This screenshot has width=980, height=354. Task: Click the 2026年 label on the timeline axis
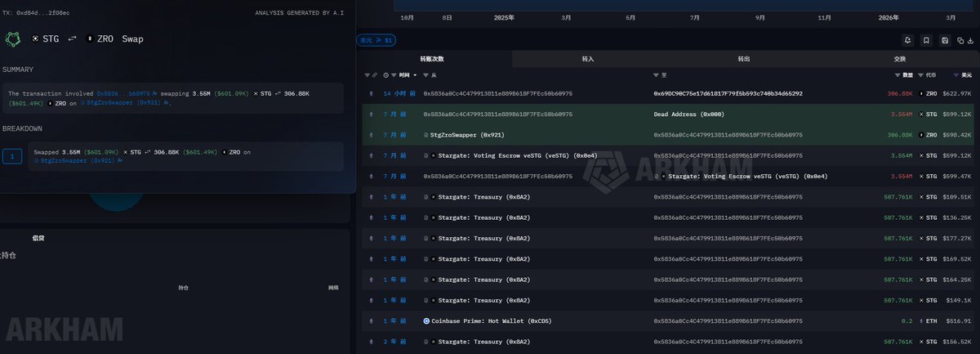tap(889, 17)
